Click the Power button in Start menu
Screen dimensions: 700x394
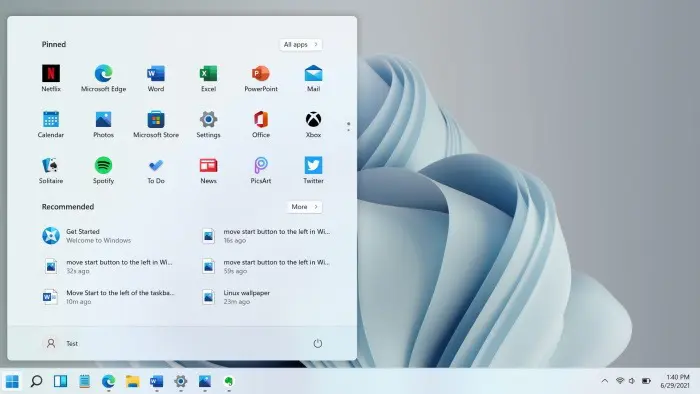[317, 343]
